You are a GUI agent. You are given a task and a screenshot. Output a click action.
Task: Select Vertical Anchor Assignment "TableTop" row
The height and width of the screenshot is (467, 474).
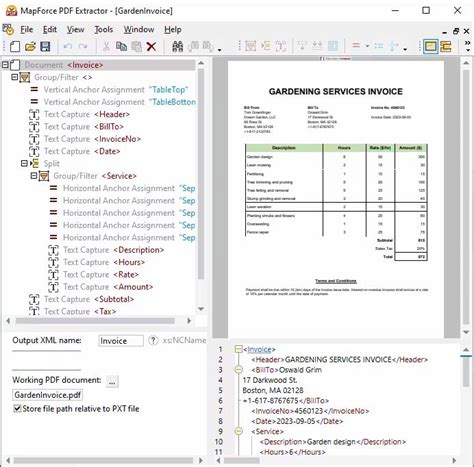click(109, 90)
